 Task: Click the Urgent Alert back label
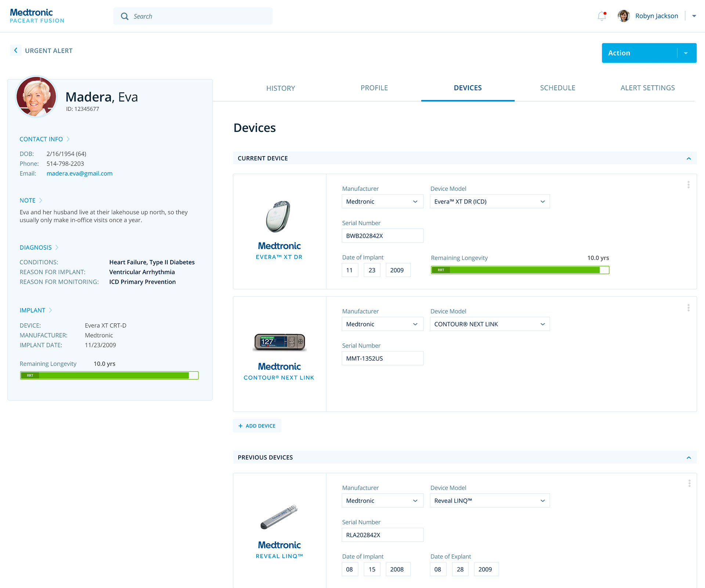pyautogui.click(x=49, y=51)
